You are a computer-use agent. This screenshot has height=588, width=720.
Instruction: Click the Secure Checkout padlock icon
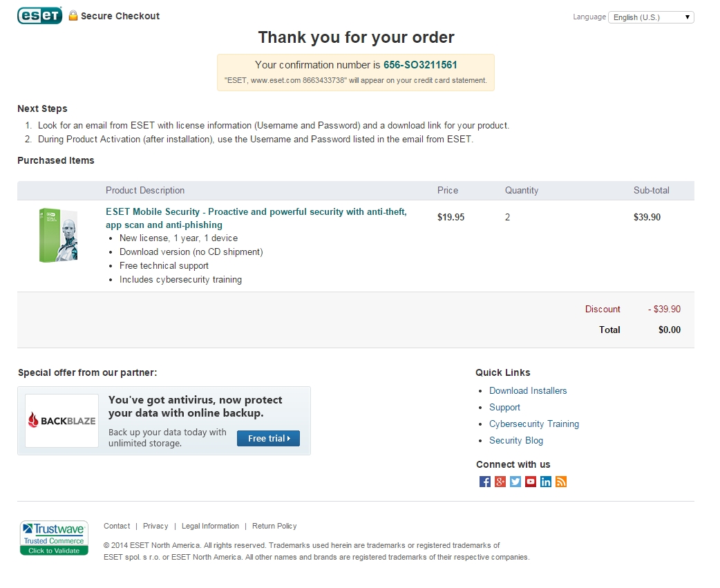click(73, 16)
